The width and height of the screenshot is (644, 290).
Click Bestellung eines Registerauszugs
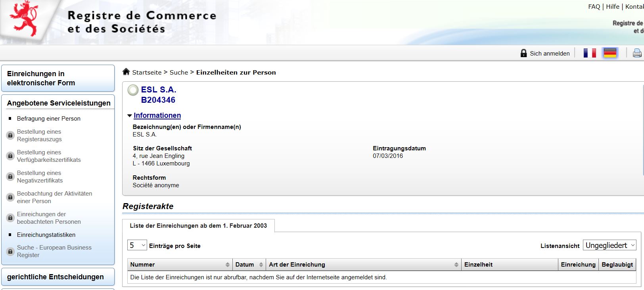(x=39, y=135)
